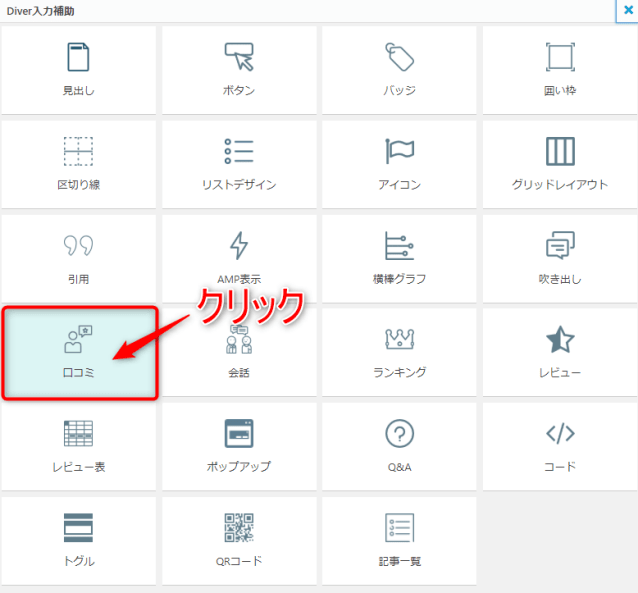Open the ポップアップ popup tile
This screenshot has height=593, width=638.
tap(239, 446)
